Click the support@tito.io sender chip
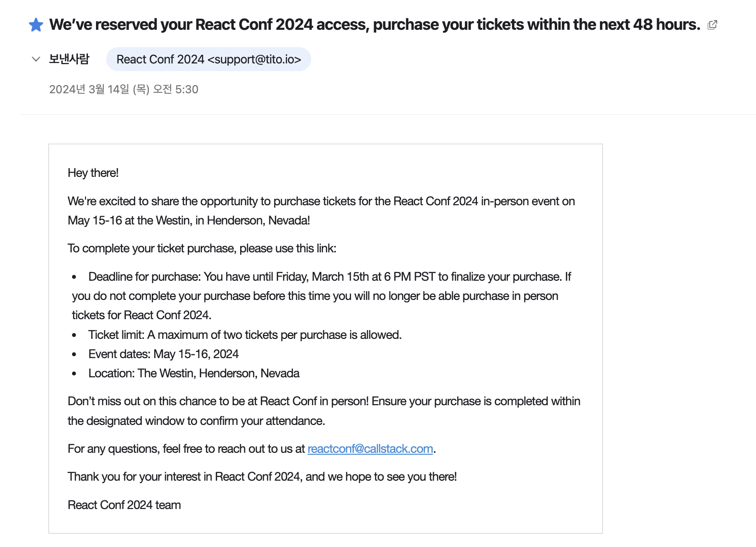The width and height of the screenshot is (756, 547). click(208, 59)
